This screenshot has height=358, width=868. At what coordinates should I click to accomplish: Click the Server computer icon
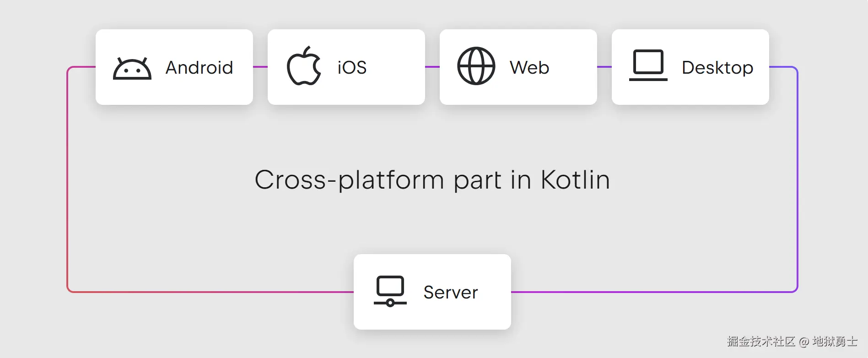(390, 291)
